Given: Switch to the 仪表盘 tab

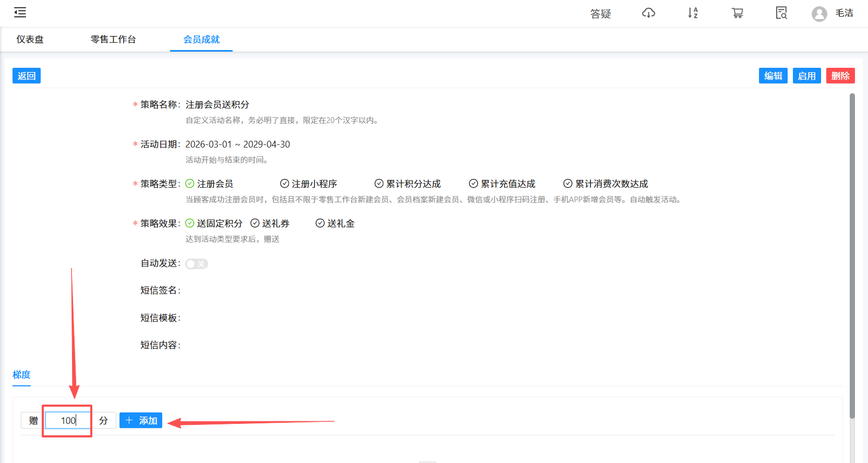Looking at the screenshot, I should [30, 40].
